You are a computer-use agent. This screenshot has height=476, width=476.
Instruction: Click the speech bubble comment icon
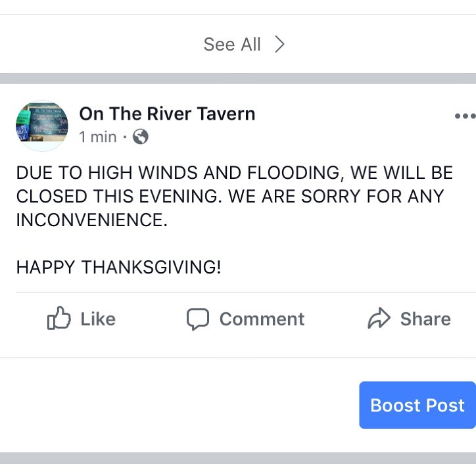(198, 319)
